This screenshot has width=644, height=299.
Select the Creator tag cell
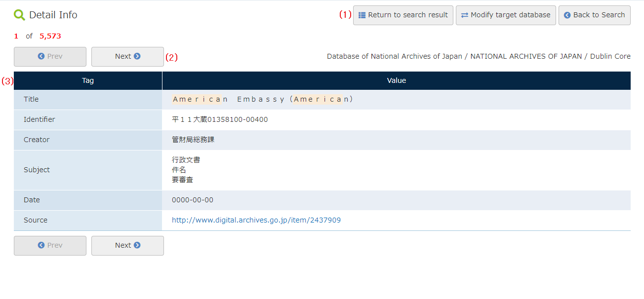[x=88, y=140]
